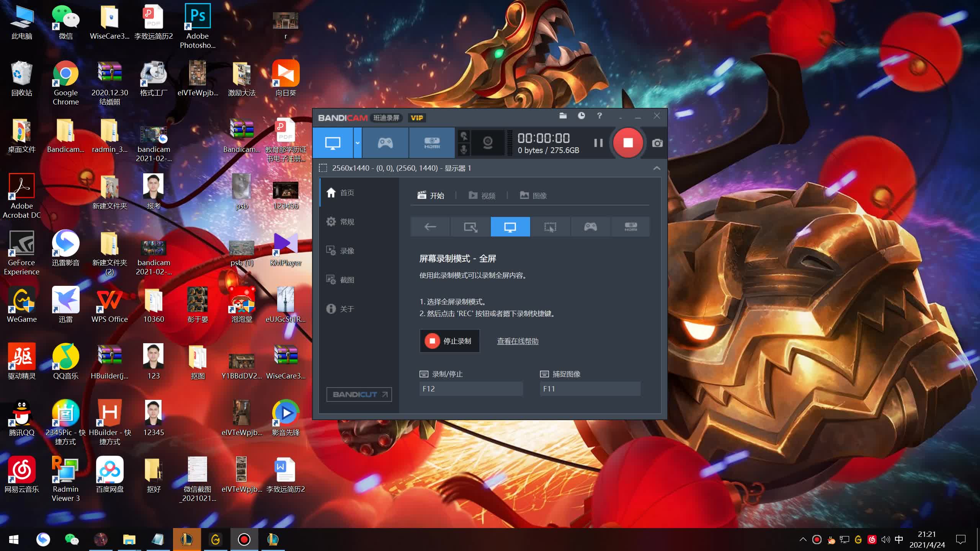Collapse the Bandicam panel with chevron arrow

pos(657,168)
